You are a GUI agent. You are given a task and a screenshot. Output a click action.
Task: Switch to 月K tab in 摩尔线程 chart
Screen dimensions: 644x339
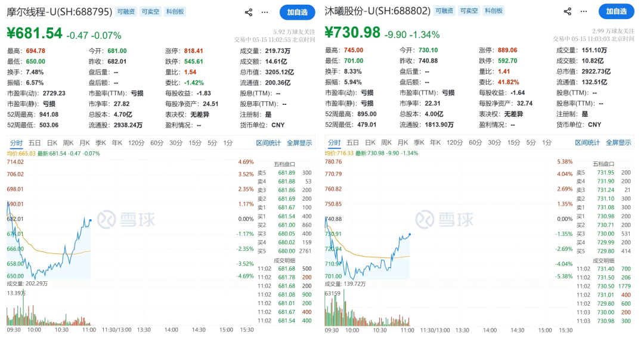pos(85,143)
